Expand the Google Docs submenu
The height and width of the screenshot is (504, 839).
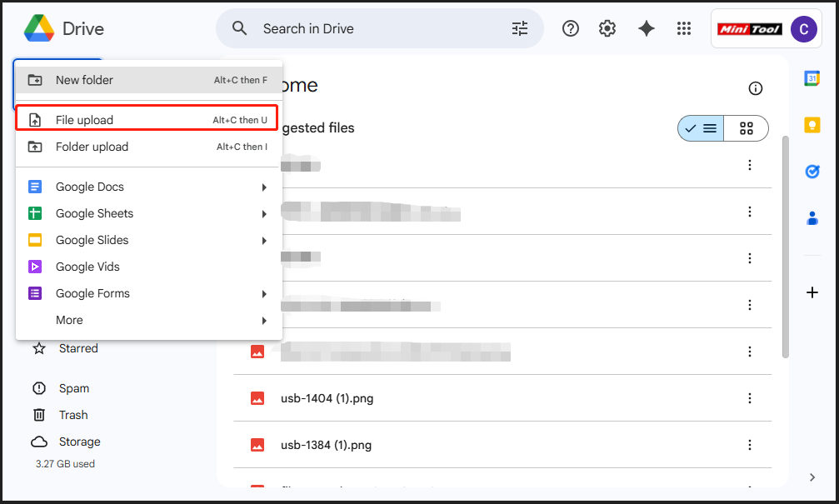(264, 187)
